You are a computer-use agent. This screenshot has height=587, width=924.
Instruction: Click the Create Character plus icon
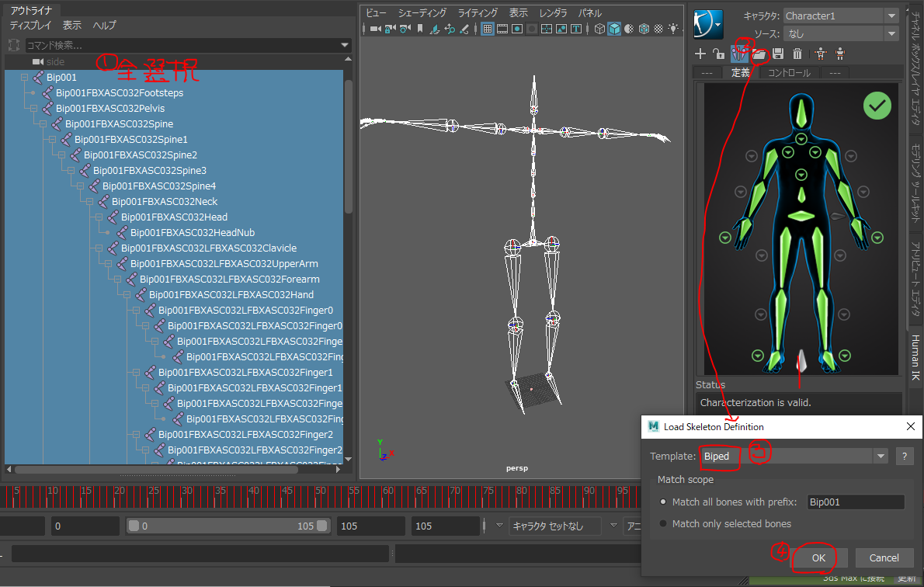700,54
